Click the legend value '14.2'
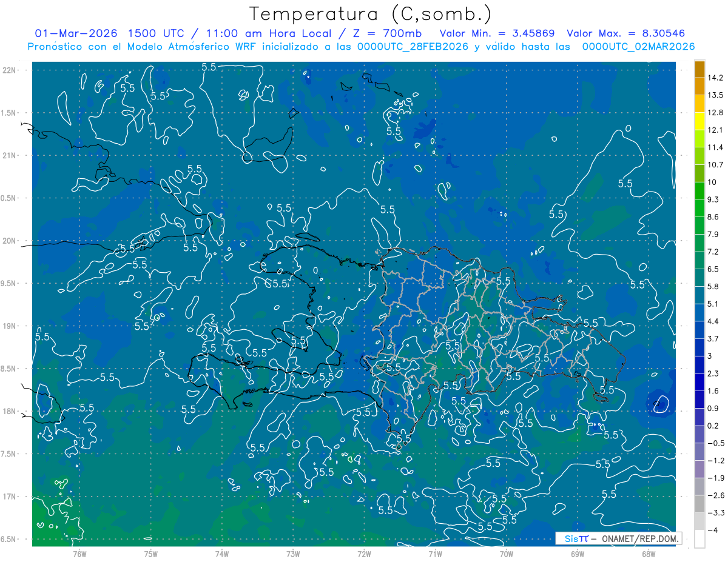Image resolution: width=728 pixels, height=562 pixels. (716, 78)
